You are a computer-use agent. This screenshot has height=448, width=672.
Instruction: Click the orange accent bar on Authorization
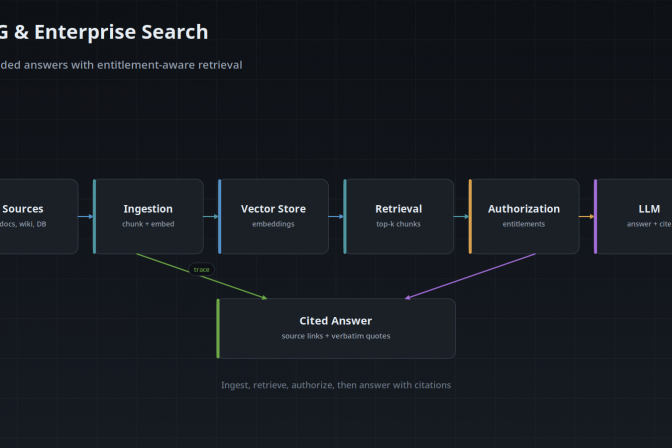[x=470, y=216]
